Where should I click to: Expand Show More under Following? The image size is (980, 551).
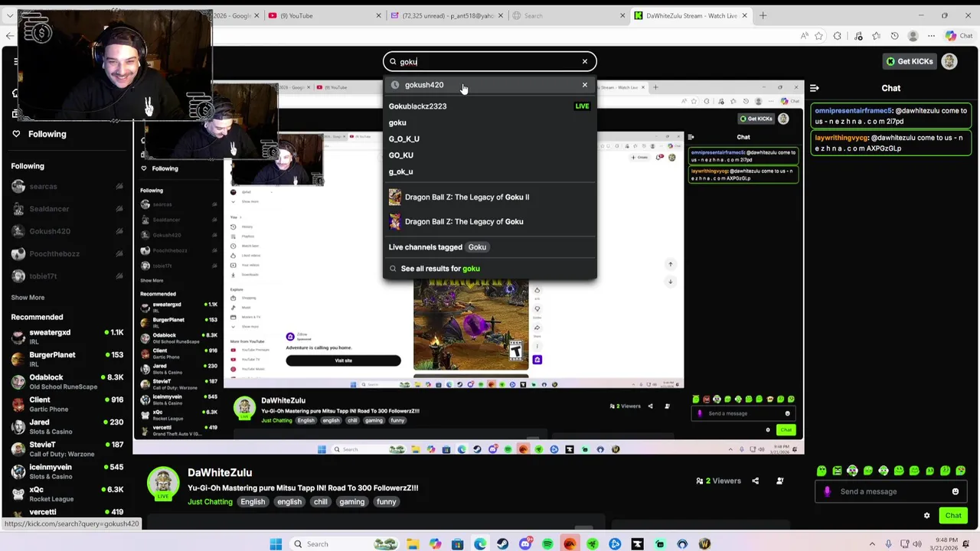(28, 298)
